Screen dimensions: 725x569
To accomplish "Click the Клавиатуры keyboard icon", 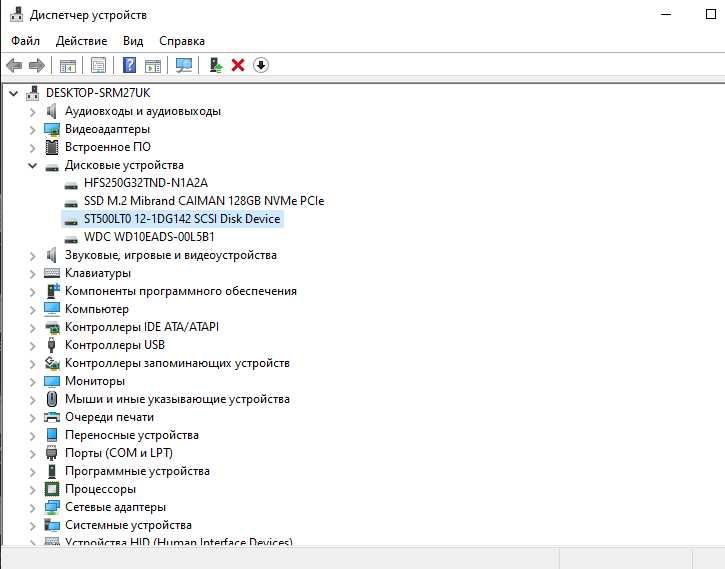I will (x=52, y=273).
